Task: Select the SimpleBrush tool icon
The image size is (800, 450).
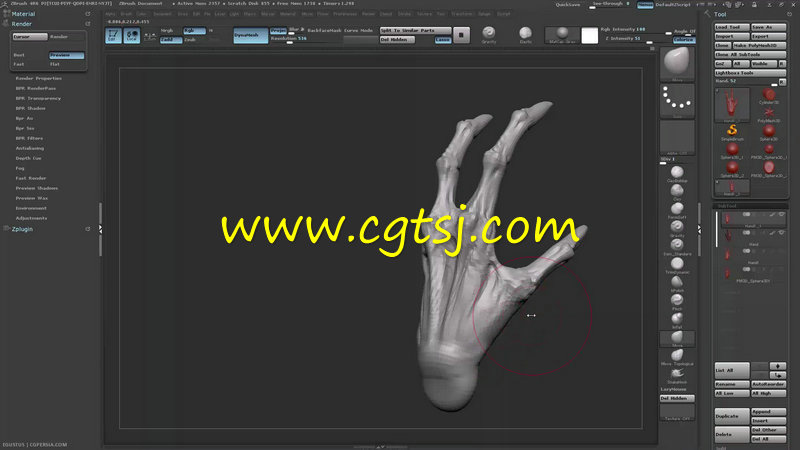Action: (732, 132)
